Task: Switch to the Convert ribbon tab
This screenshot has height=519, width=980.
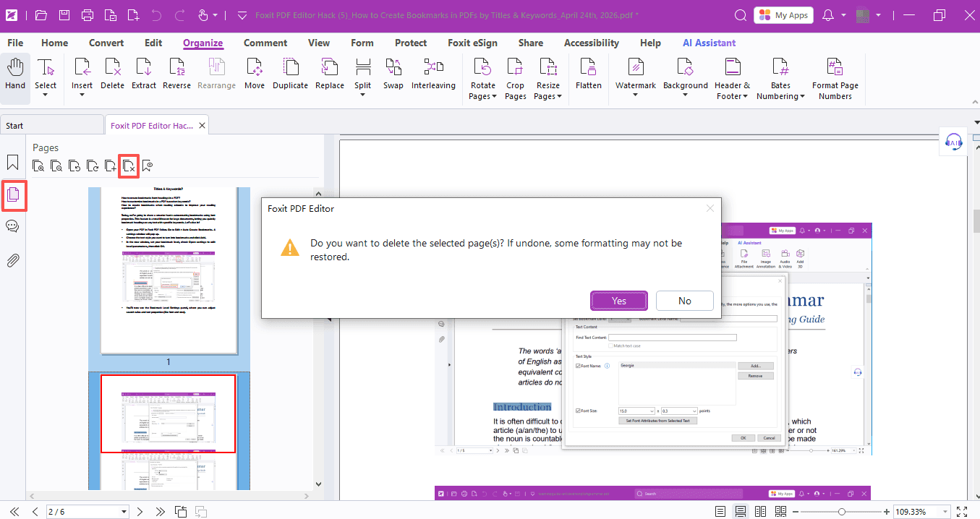Action: click(106, 43)
